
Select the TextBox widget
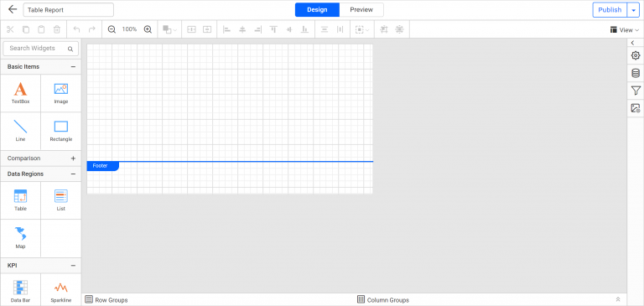pos(20,93)
